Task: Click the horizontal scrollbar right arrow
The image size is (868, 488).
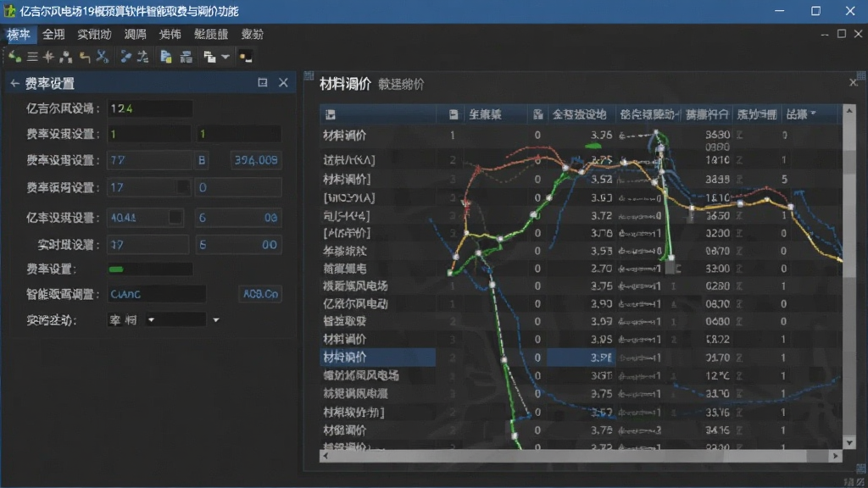Action: pos(835,456)
